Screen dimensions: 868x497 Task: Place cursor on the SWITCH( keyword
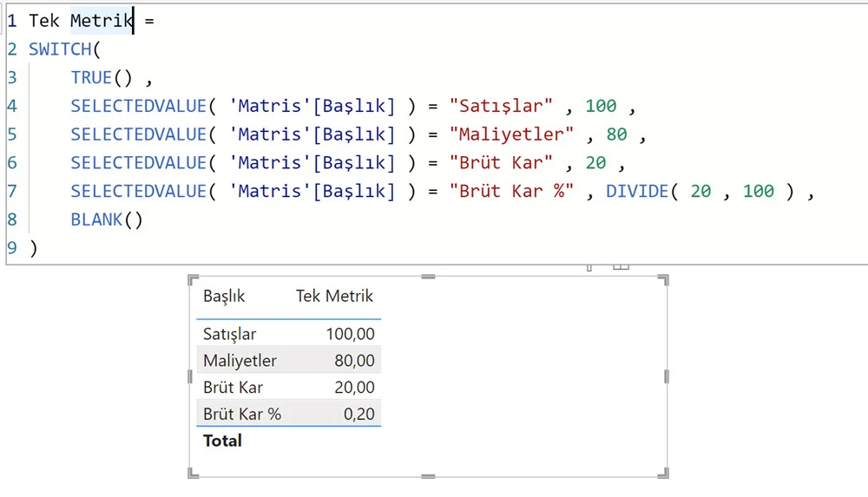tap(64, 49)
